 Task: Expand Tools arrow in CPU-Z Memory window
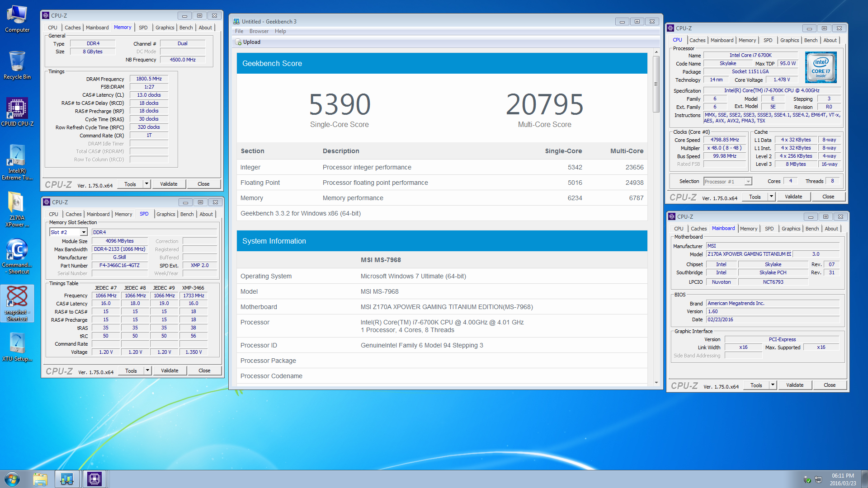tap(146, 184)
